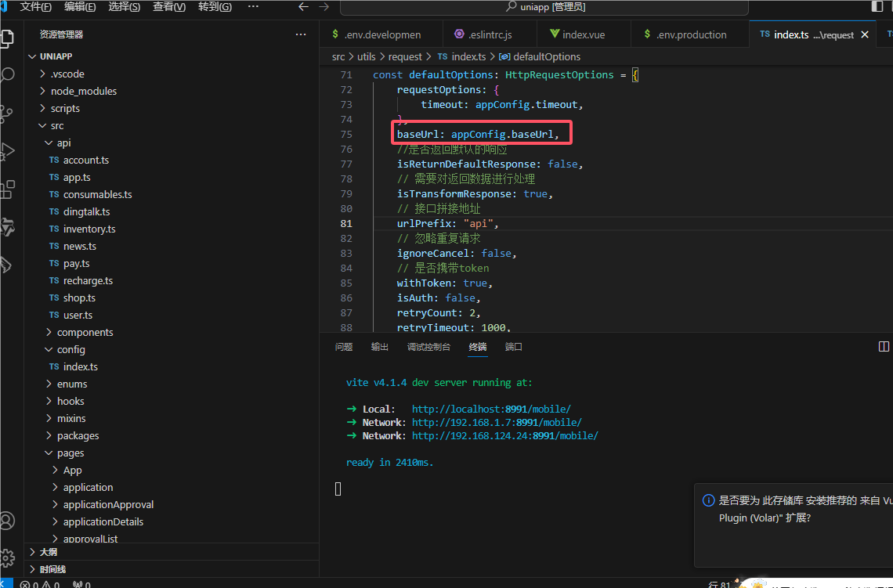Open the 编辑(E) menu
893x588 pixels.
click(80, 7)
